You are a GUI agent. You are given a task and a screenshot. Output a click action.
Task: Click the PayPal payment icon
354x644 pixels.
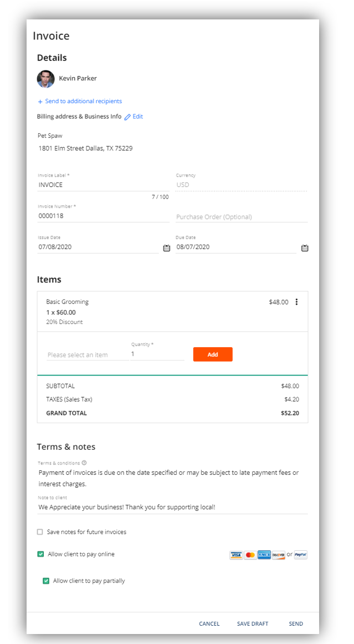click(301, 555)
